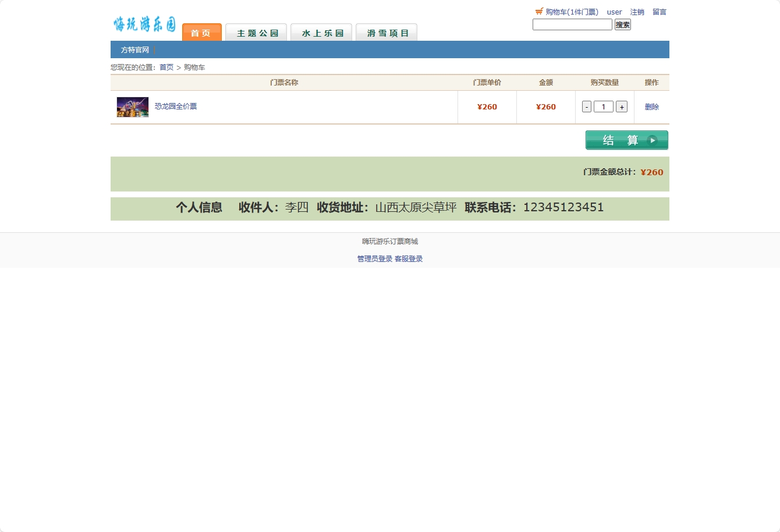
Task: Focus the search input field
Action: tap(572, 24)
